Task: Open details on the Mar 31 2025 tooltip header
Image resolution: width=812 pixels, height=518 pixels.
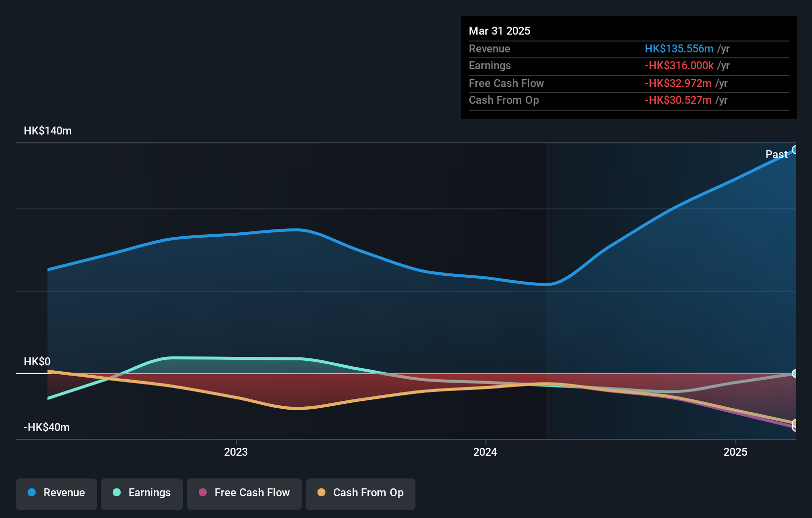Action: (x=499, y=31)
